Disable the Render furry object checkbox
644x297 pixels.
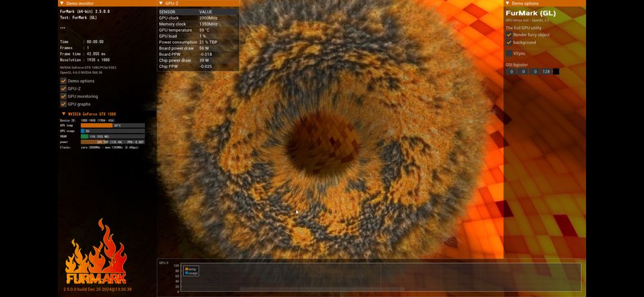(x=509, y=35)
